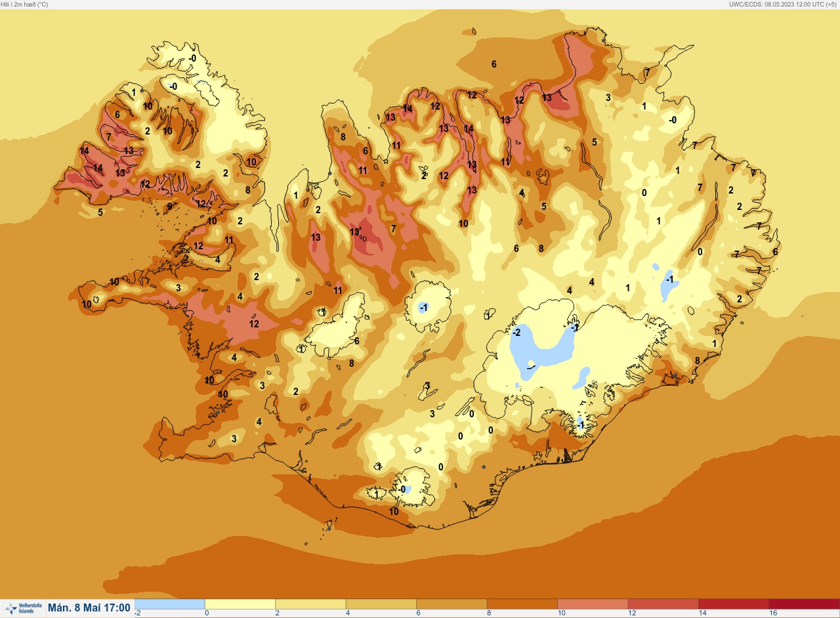Click the 8 tick label on legend

(x=489, y=613)
